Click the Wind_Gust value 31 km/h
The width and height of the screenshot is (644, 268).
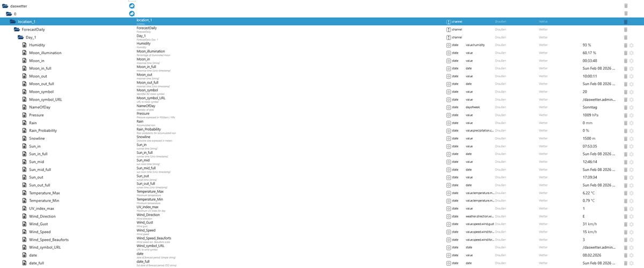click(590, 224)
